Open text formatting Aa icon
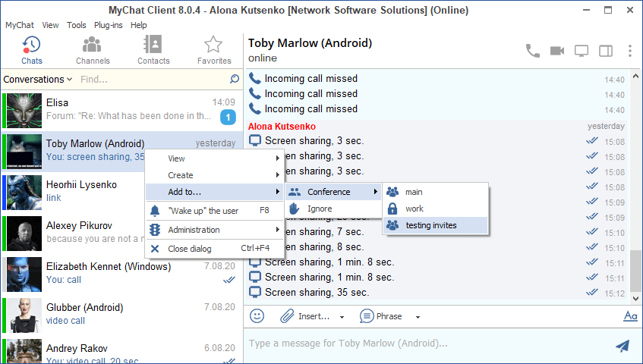 pyautogui.click(x=629, y=316)
